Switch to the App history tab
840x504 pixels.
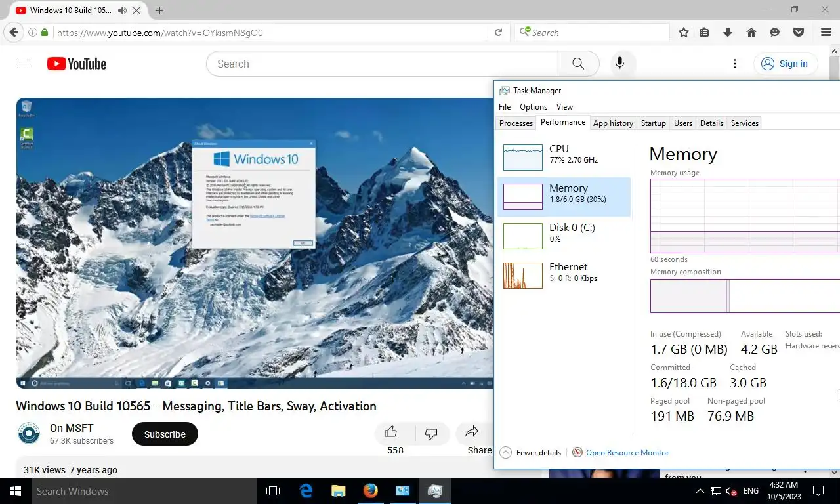click(x=613, y=123)
